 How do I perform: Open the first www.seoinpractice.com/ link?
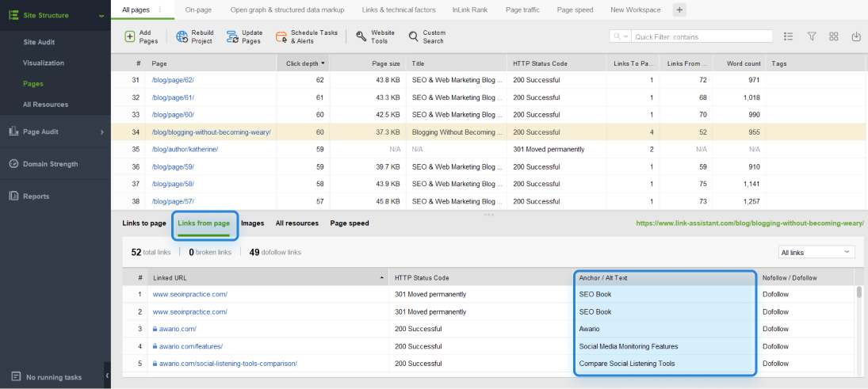pos(190,295)
